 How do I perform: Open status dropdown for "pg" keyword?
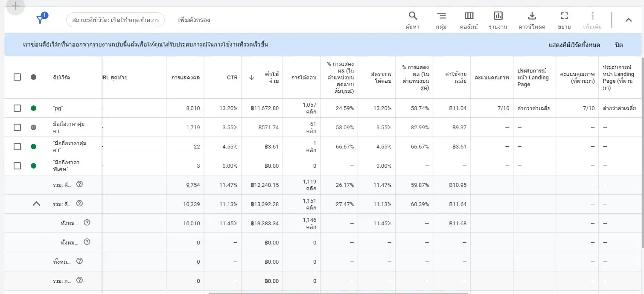pyautogui.click(x=33, y=108)
